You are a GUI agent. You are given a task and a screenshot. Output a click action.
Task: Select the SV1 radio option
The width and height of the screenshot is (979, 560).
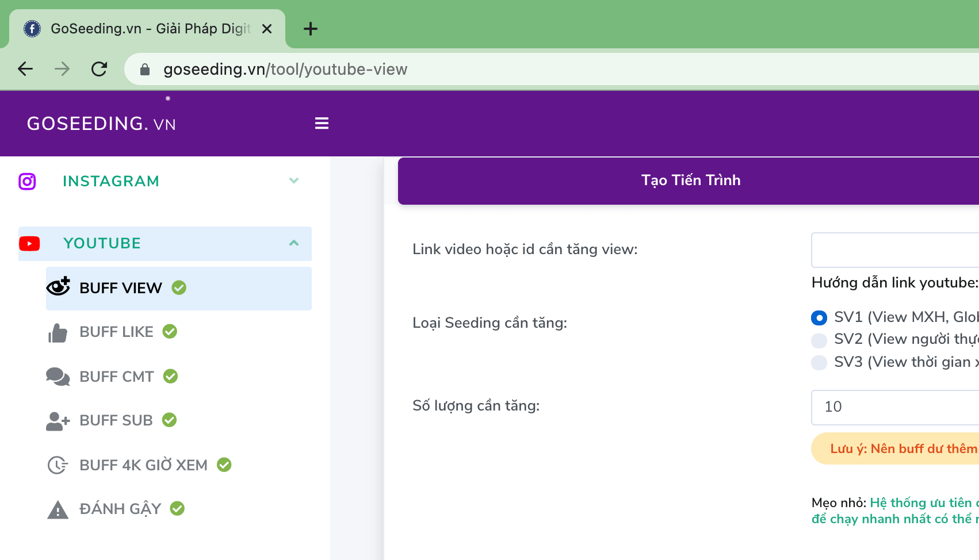819,317
